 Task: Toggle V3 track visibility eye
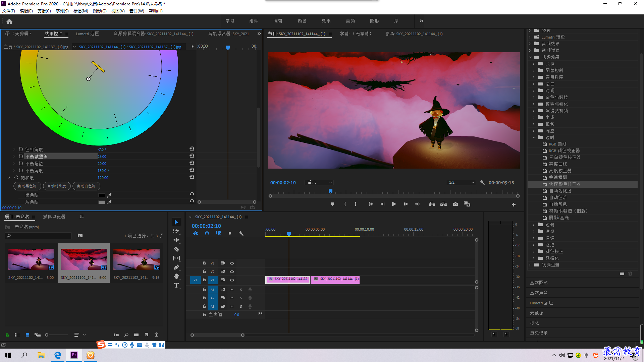pyautogui.click(x=232, y=263)
